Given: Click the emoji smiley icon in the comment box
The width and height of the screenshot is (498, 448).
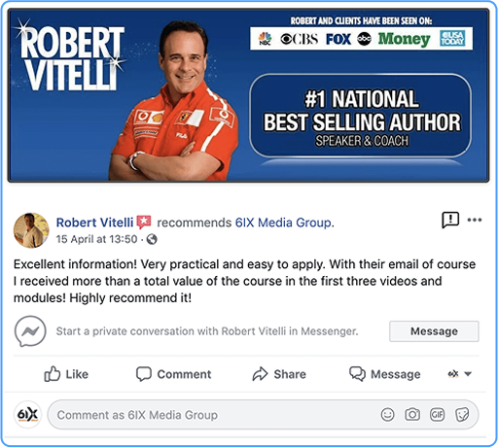Looking at the screenshot, I should tap(387, 414).
